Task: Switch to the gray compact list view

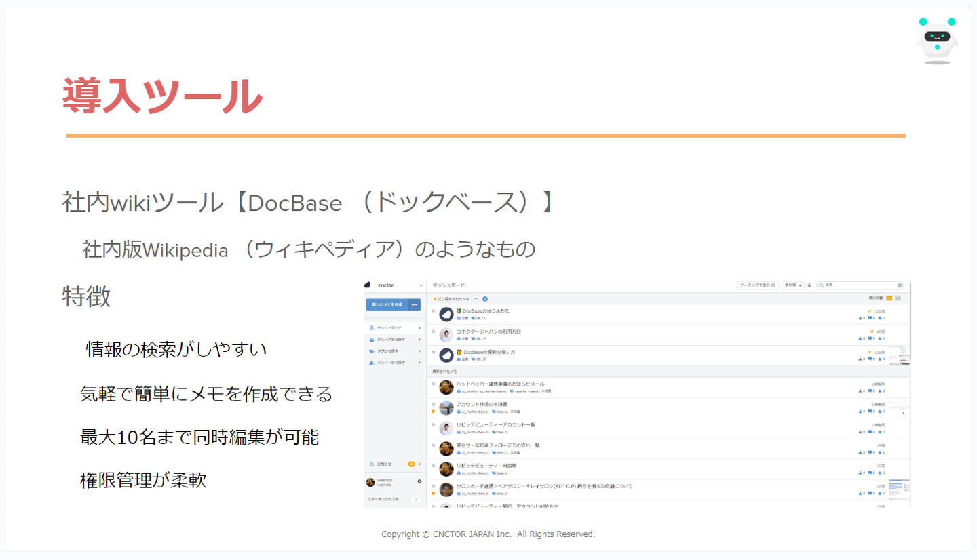Action: pyautogui.click(x=898, y=298)
